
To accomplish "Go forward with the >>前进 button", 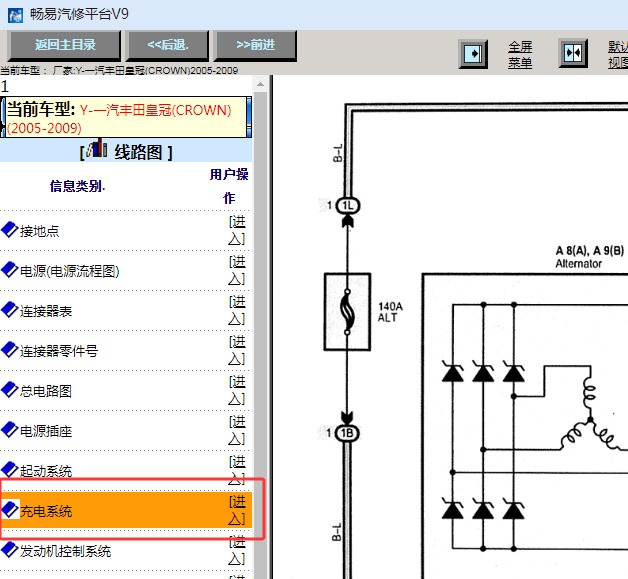I will click(x=256, y=45).
